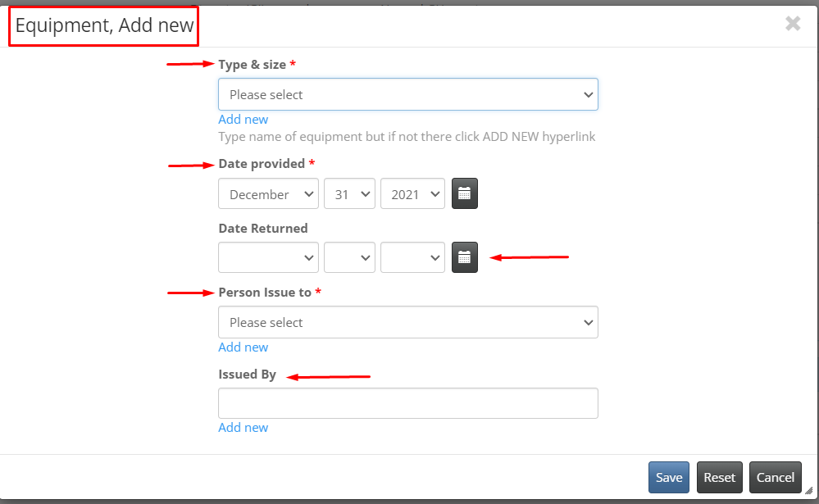Click Add new link under Issued By
The image size is (819, 504).
(243, 428)
